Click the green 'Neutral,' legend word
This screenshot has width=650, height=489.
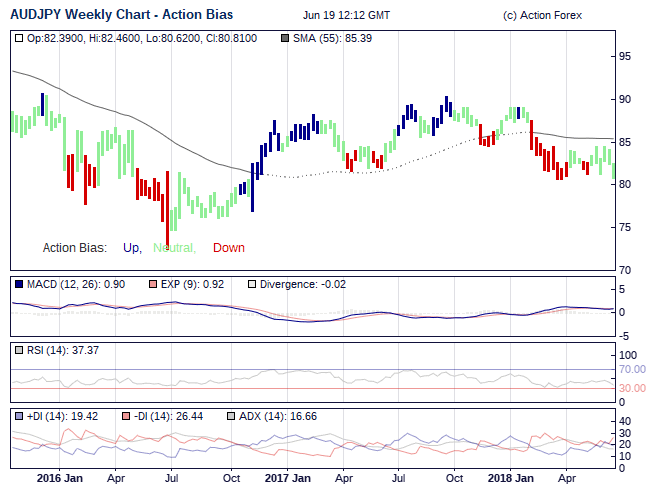tap(175, 248)
